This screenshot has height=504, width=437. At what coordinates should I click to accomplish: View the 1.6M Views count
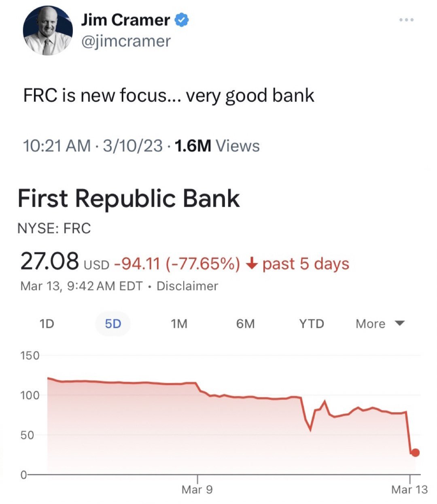217,146
